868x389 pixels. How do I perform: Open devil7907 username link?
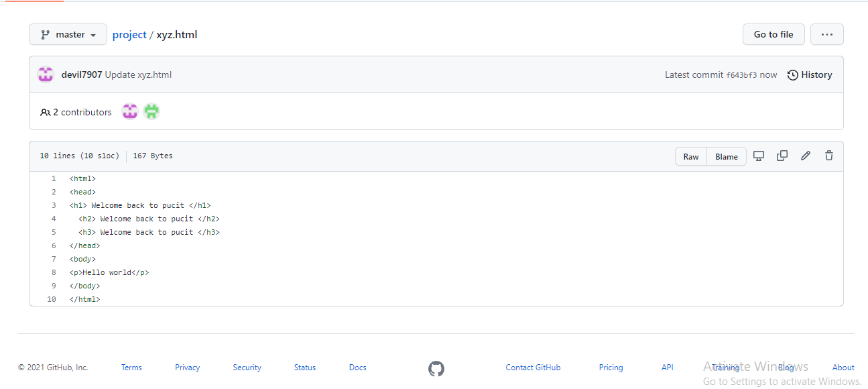(x=82, y=74)
